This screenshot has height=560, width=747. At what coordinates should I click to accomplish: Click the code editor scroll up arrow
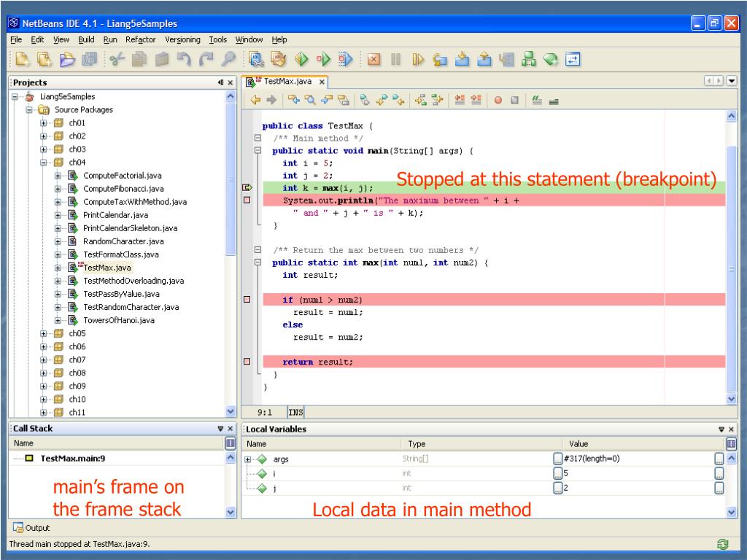click(732, 116)
